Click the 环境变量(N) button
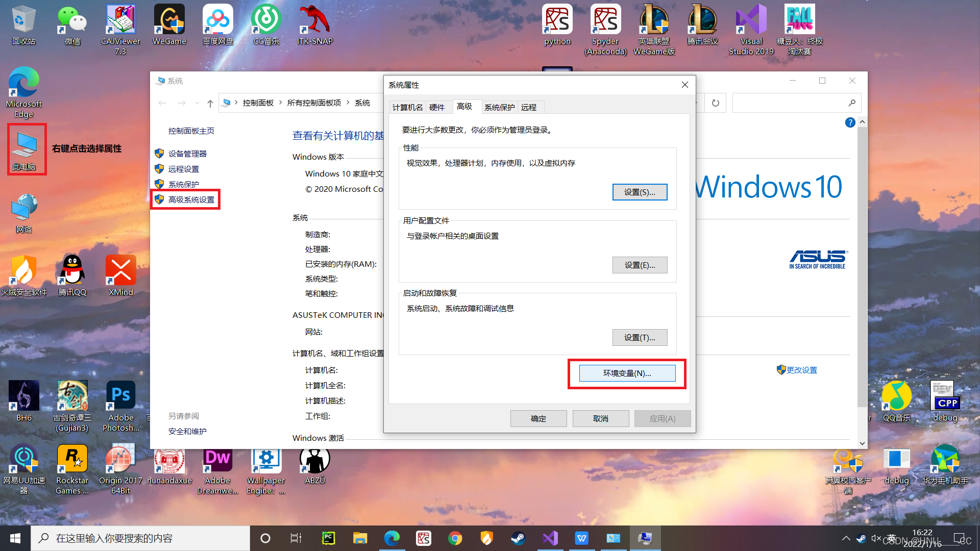 click(627, 373)
